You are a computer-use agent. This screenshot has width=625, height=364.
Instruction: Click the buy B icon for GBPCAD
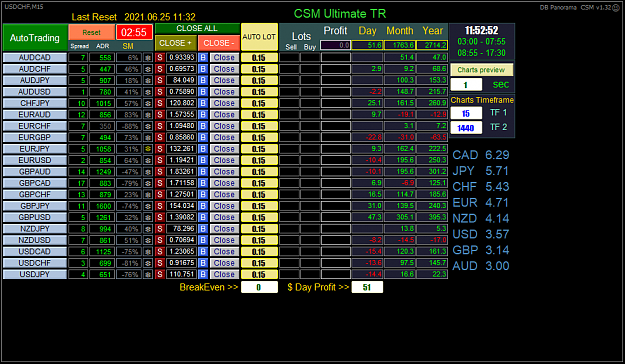tap(203, 183)
